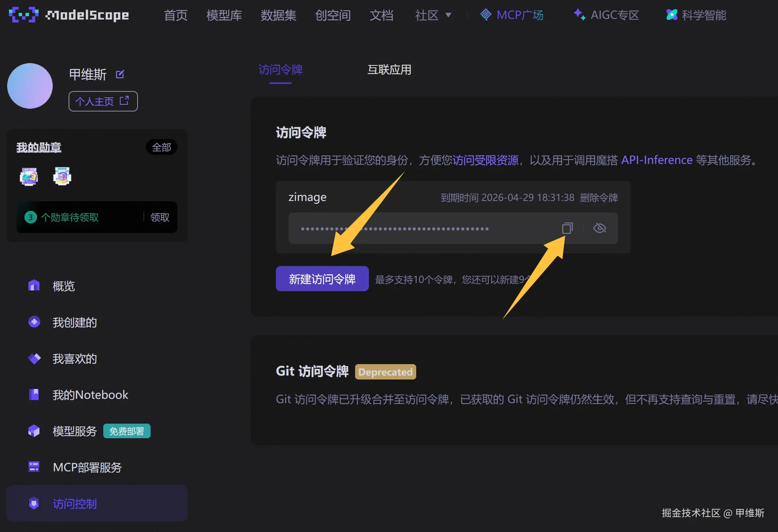Copy the zimage token to clipboard
This screenshot has height=532, width=778.
[x=567, y=228]
